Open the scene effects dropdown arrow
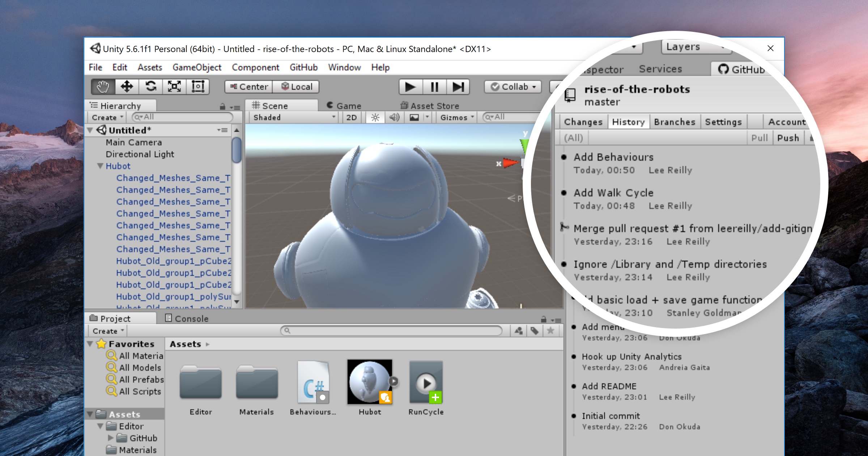This screenshot has height=456, width=868. click(427, 117)
